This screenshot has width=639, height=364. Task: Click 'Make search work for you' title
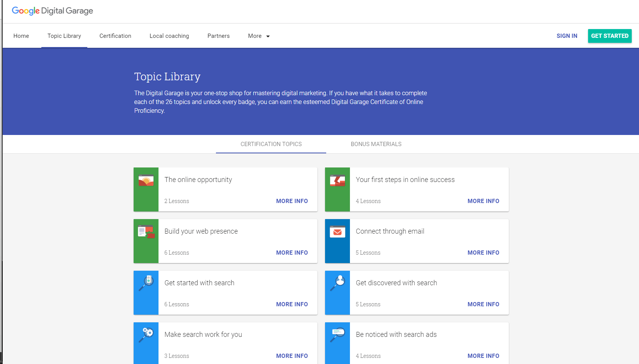pos(203,335)
